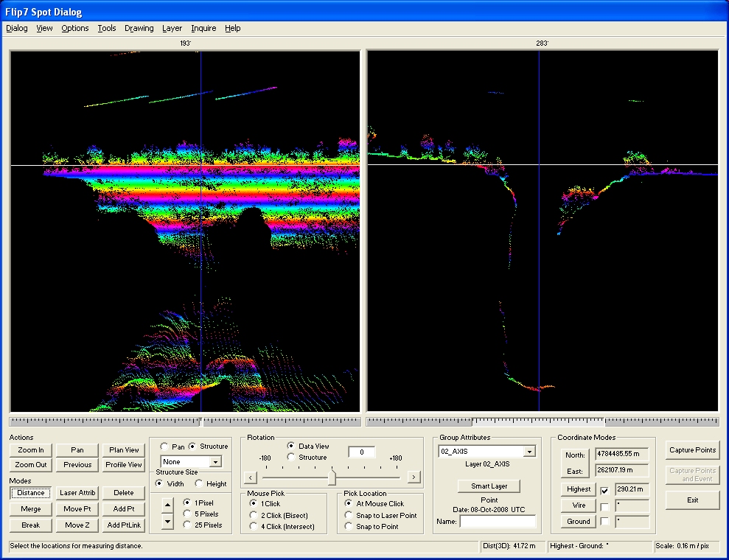Open the Drawing menu
This screenshot has height=560, width=729.
[x=139, y=28]
